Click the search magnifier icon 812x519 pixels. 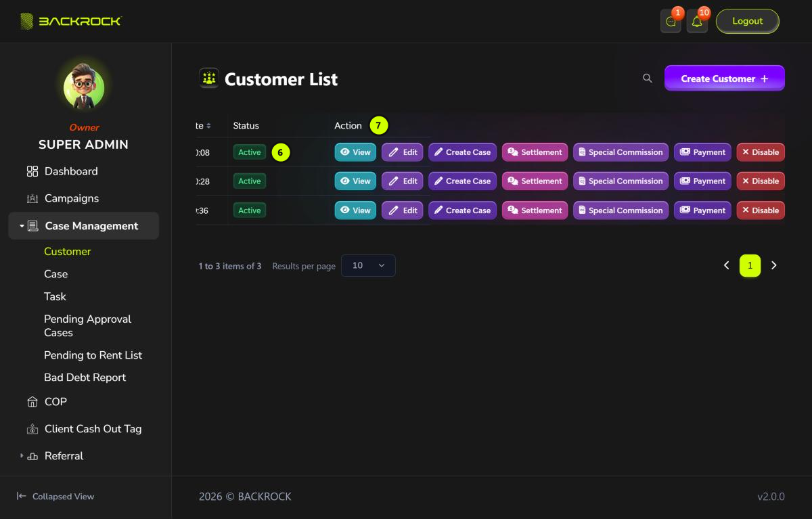tap(648, 78)
